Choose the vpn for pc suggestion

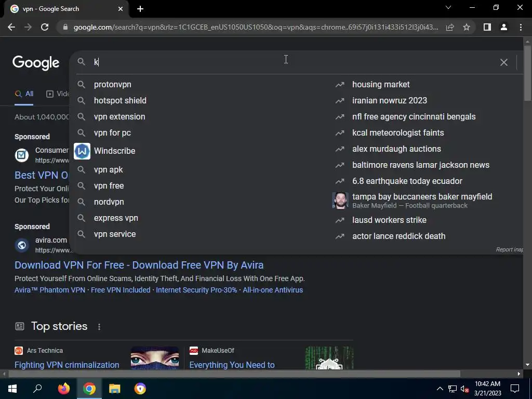(x=112, y=132)
